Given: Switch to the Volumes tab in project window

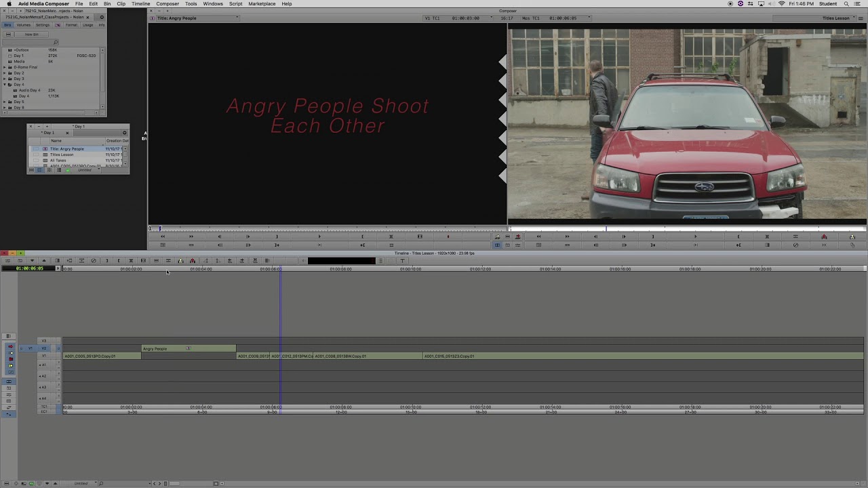Looking at the screenshot, I should coord(24,25).
